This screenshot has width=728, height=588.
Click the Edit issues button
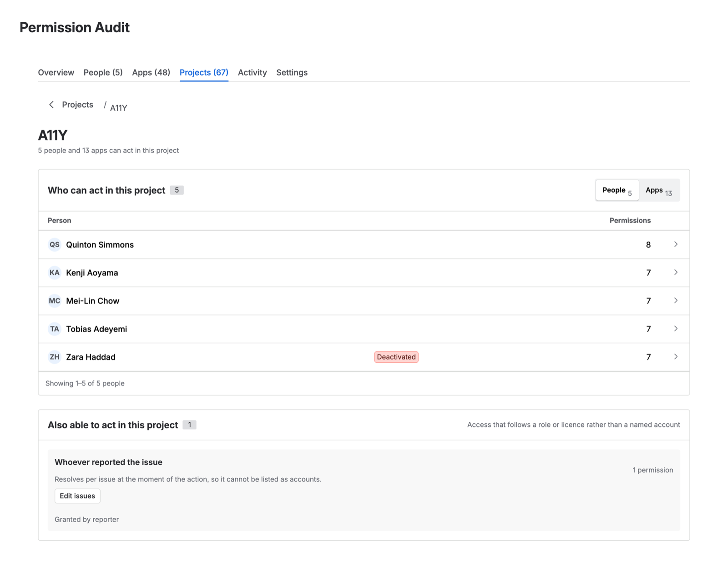coord(77,496)
